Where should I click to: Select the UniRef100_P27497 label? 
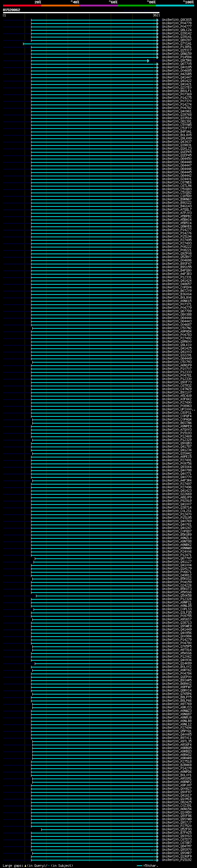(176, 484)
